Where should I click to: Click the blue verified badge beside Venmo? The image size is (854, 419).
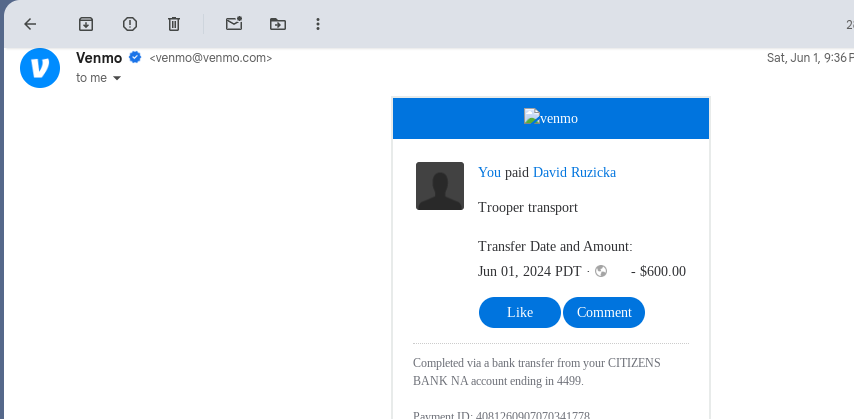135,57
